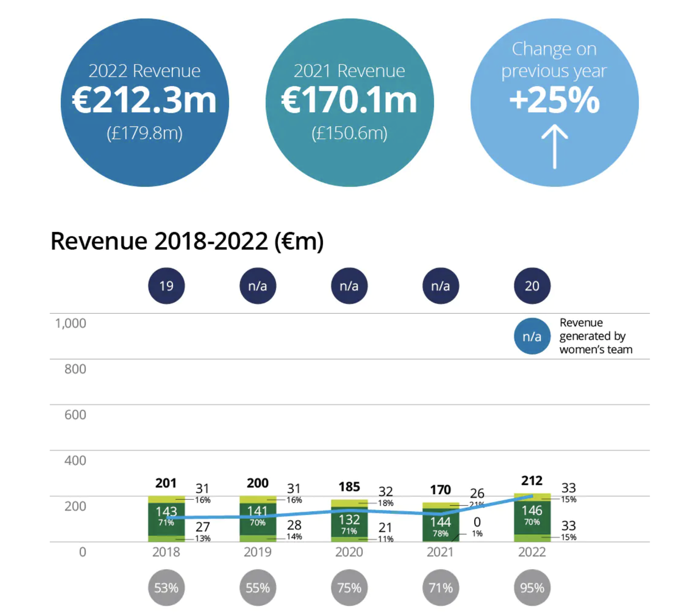Click the bold 212 total above 2022 bar
The height and width of the screenshot is (616, 686).
click(532, 480)
